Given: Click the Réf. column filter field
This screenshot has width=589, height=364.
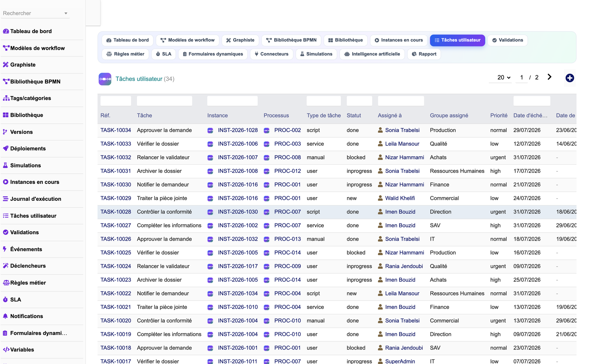Looking at the screenshot, I should point(116,101).
